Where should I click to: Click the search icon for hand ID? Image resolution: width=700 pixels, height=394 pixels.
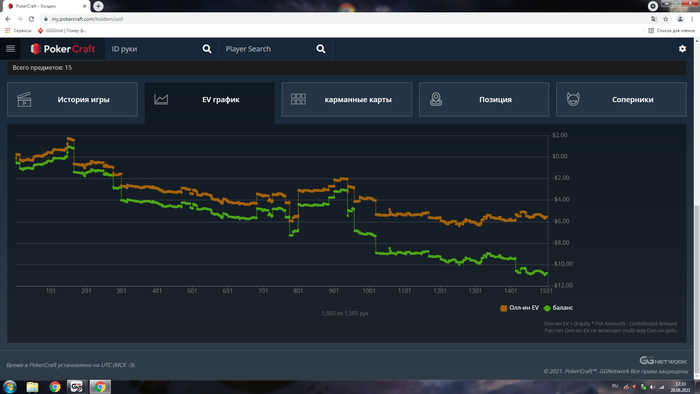[207, 49]
